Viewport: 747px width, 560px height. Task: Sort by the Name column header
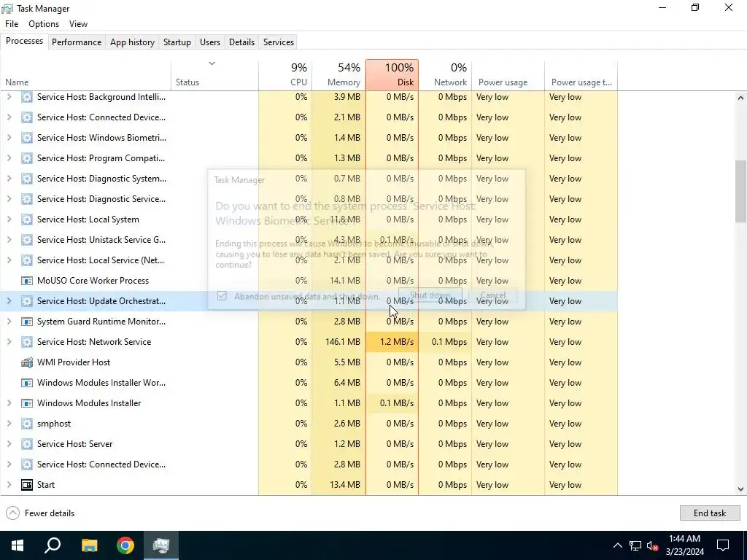[x=86, y=75]
